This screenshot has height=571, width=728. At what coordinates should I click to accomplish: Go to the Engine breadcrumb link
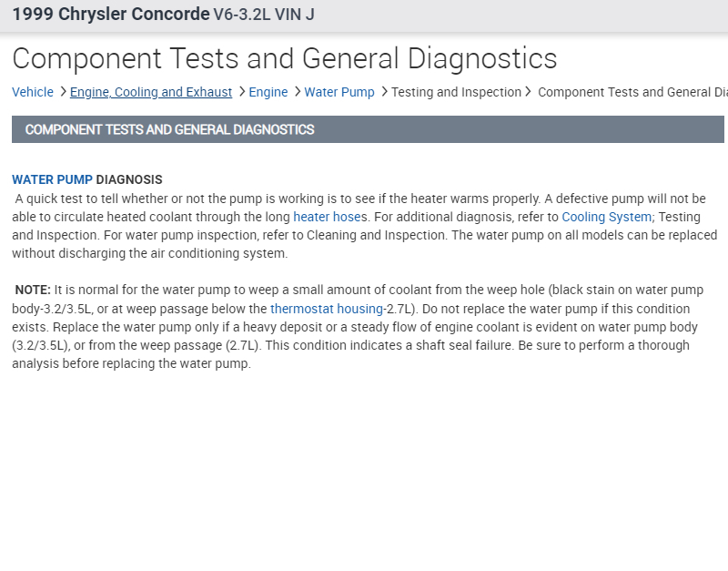[x=268, y=92]
